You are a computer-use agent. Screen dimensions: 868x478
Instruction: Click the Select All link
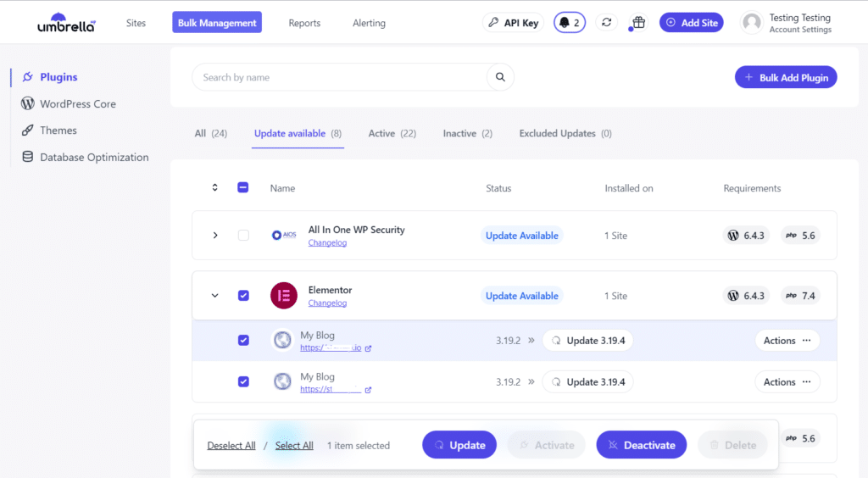pos(294,445)
